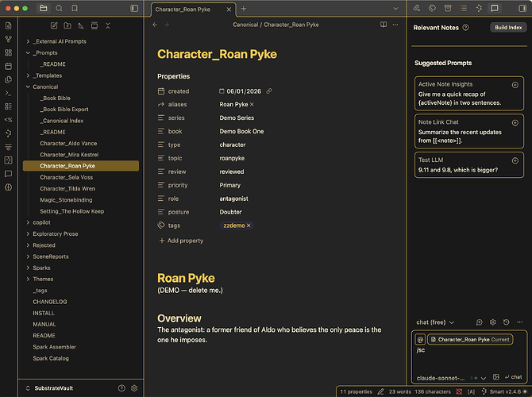This screenshot has height=397, width=532.
Task: Click the chat message input field
Action: 469,360
